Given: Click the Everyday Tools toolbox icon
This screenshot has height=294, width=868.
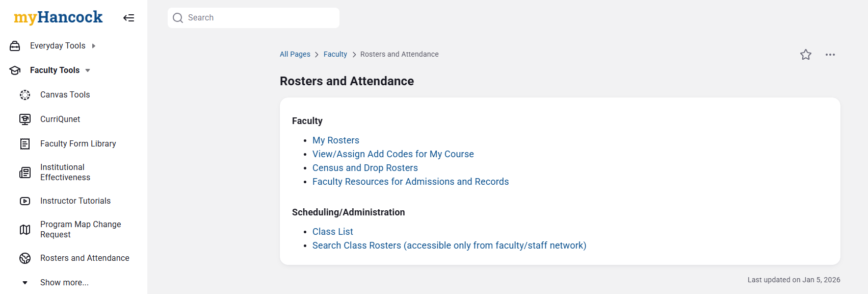Looking at the screenshot, I should (x=15, y=46).
